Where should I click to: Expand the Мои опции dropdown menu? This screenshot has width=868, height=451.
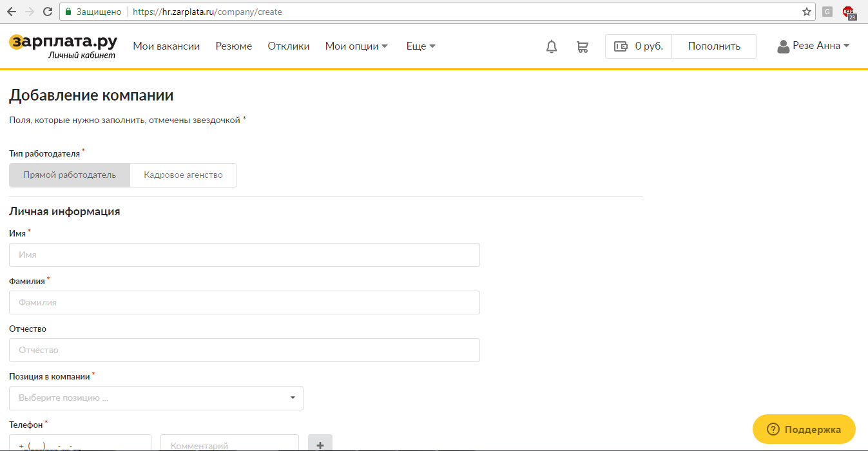click(356, 46)
